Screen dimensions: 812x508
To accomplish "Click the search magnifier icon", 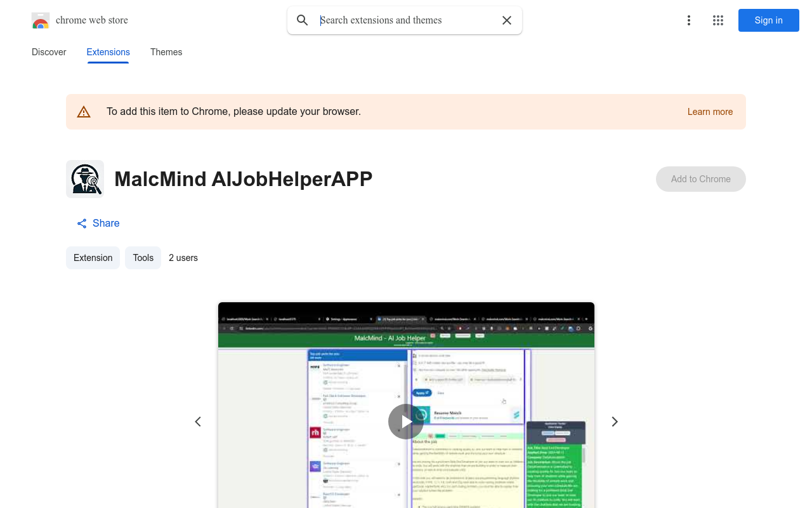I will (x=303, y=20).
